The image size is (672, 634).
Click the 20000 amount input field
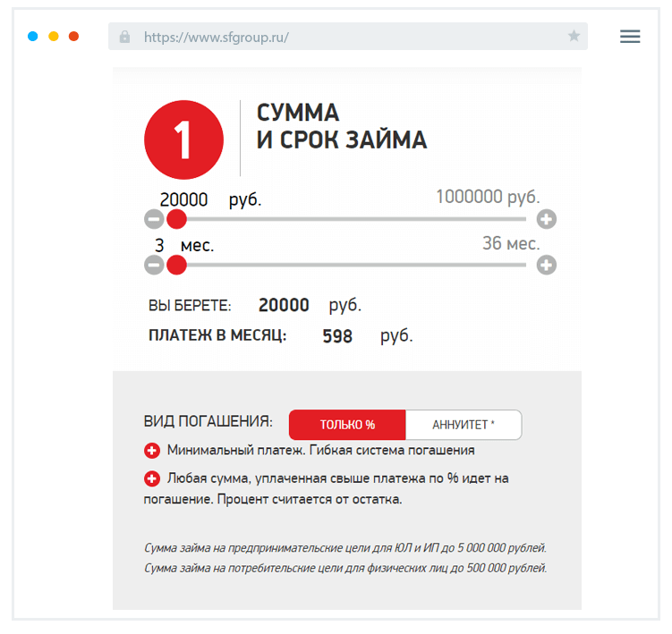click(x=184, y=199)
